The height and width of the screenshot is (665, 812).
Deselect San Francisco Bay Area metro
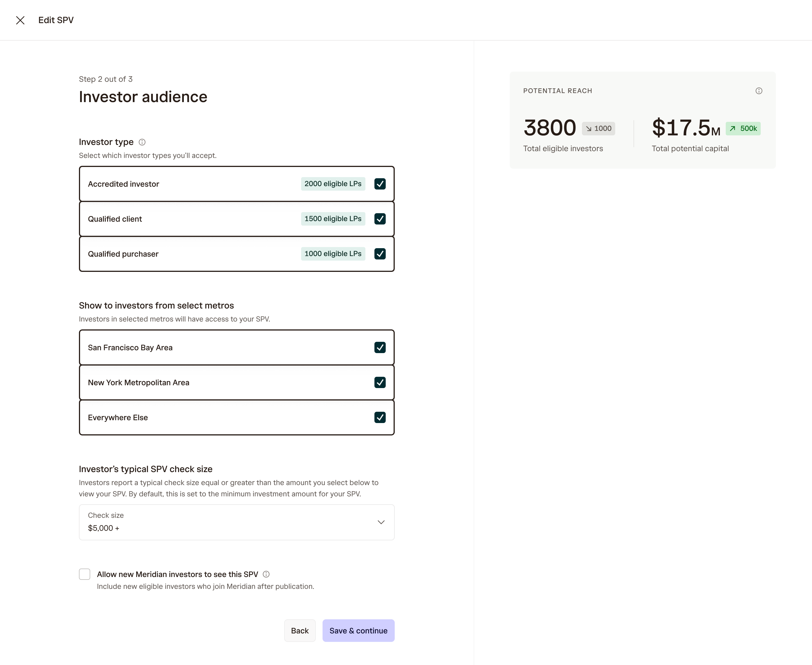click(380, 347)
